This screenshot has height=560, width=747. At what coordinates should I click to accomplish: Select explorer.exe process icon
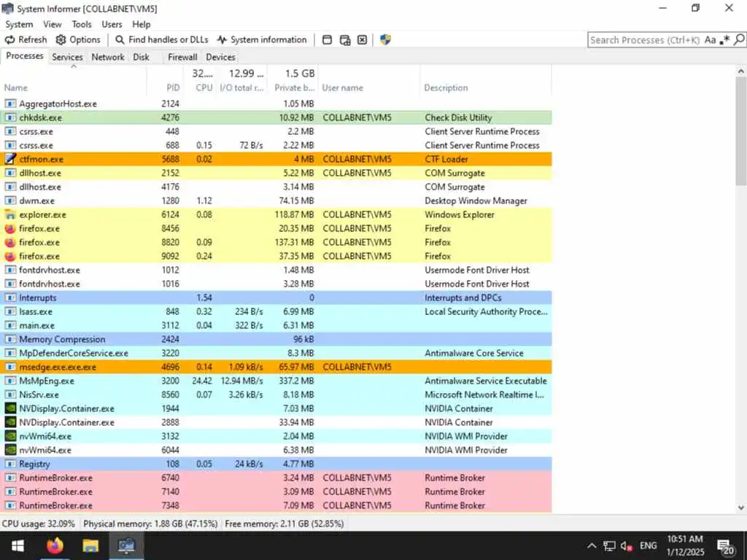(10, 215)
